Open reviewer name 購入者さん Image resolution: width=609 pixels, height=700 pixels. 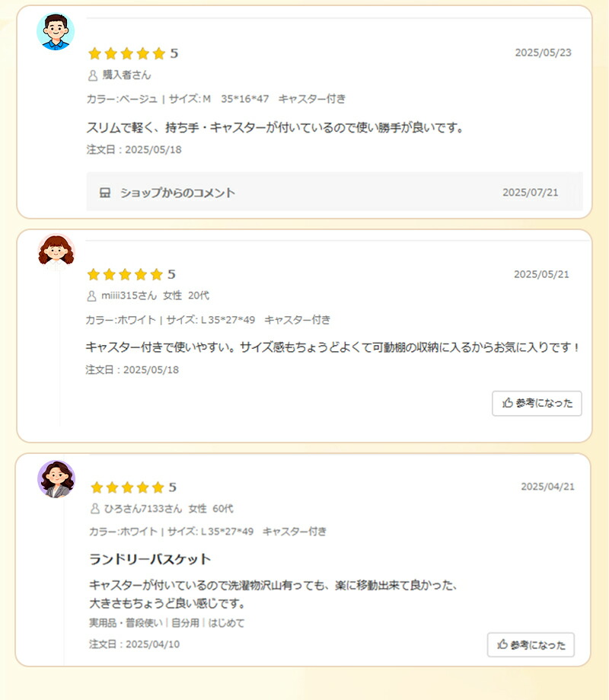tap(126, 75)
